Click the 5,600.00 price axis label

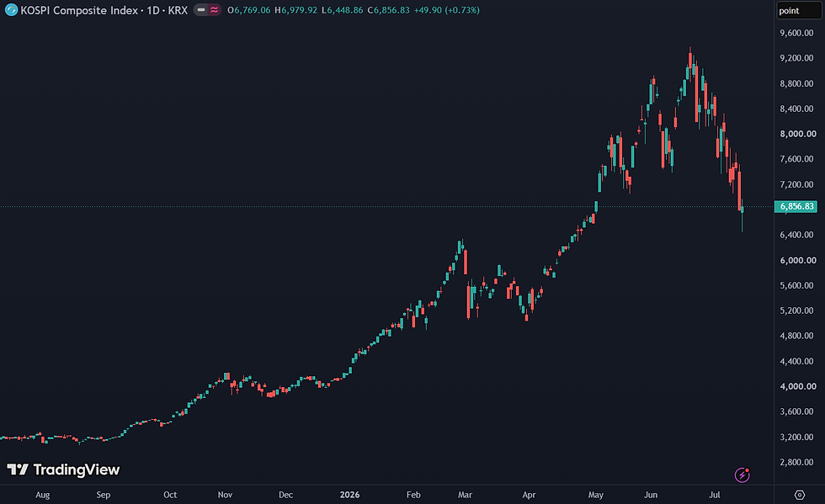click(x=796, y=285)
